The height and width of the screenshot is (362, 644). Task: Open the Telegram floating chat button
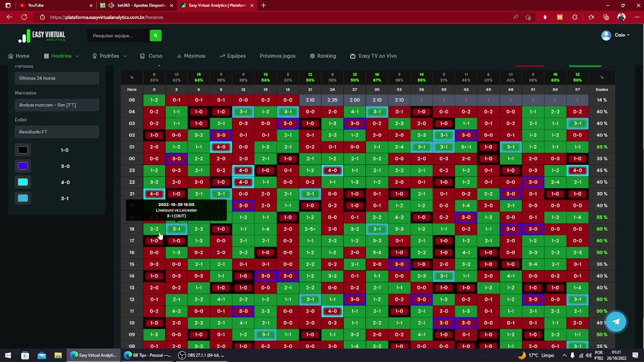click(x=616, y=322)
